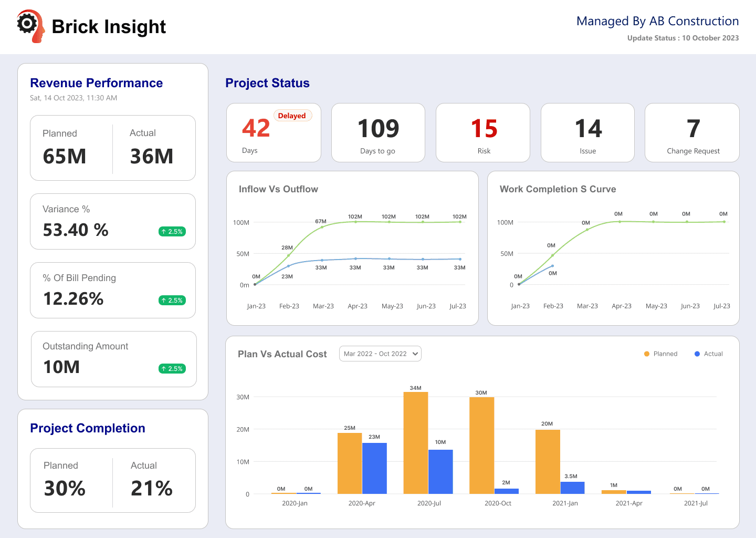Click the 3.5M actual bar for 2021-Jan
This screenshot has height=538, width=756.
572,488
